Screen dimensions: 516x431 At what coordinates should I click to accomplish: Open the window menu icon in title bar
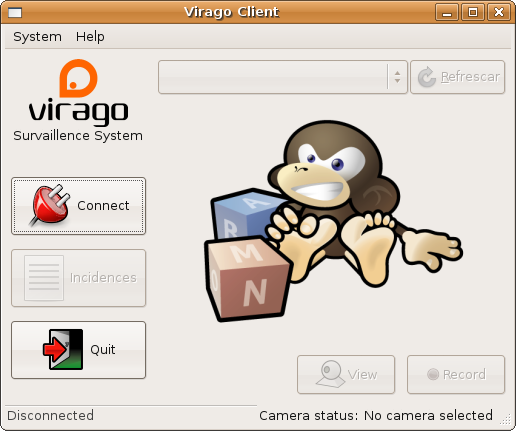[x=15, y=13]
